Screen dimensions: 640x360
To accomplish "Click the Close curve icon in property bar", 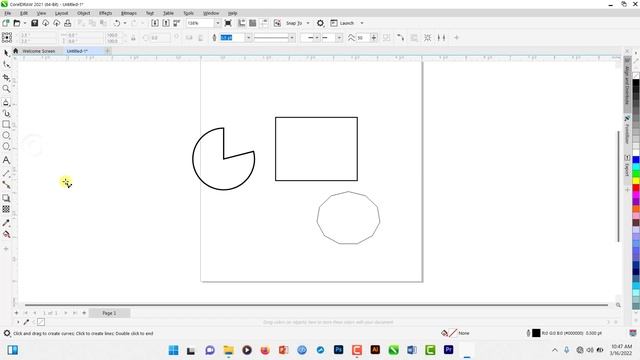I will click(x=401, y=38).
